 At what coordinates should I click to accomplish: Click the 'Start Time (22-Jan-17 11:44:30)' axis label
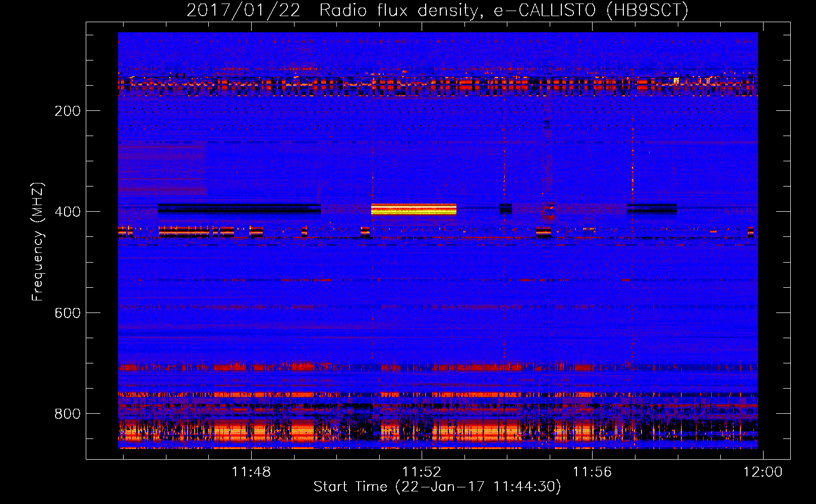point(437,487)
